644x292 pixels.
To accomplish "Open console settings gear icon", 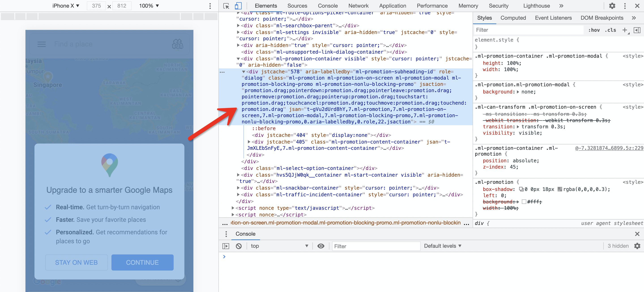I will 637,246.
